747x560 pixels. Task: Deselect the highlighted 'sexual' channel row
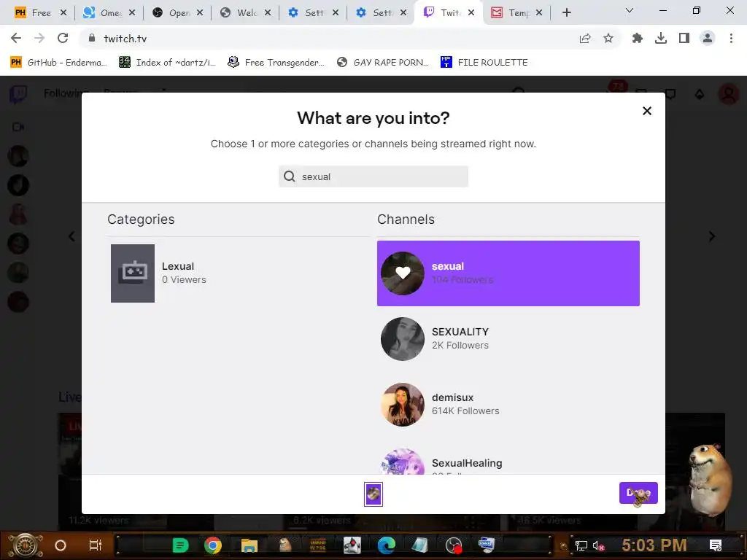pos(508,273)
